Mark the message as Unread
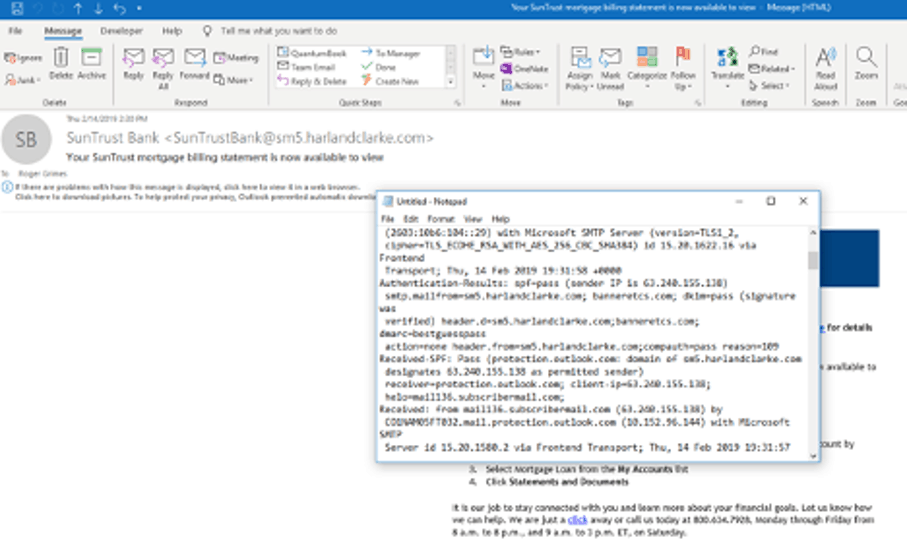The height and width of the screenshot is (552, 908). [610, 68]
